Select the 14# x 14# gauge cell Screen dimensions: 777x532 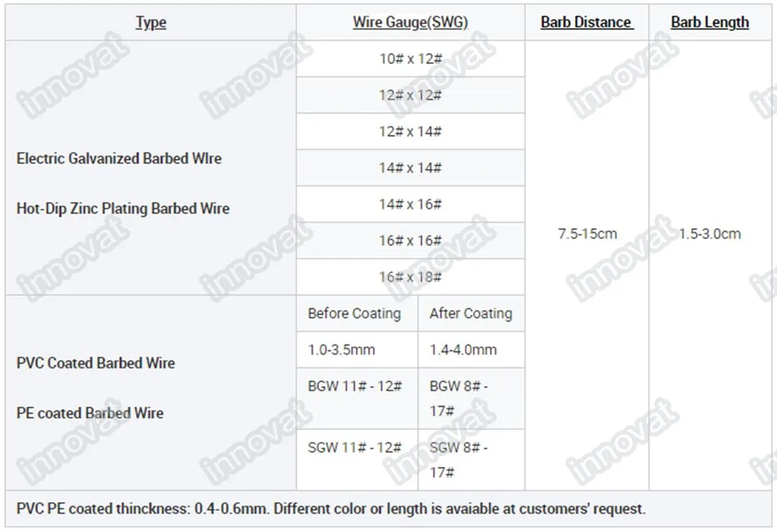tap(410, 168)
